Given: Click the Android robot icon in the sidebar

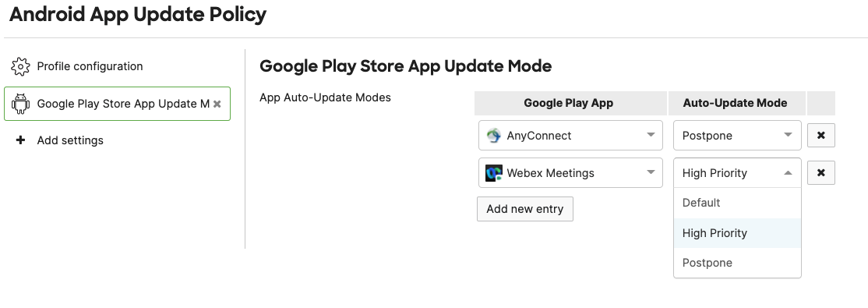Looking at the screenshot, I should click(20, 104).
